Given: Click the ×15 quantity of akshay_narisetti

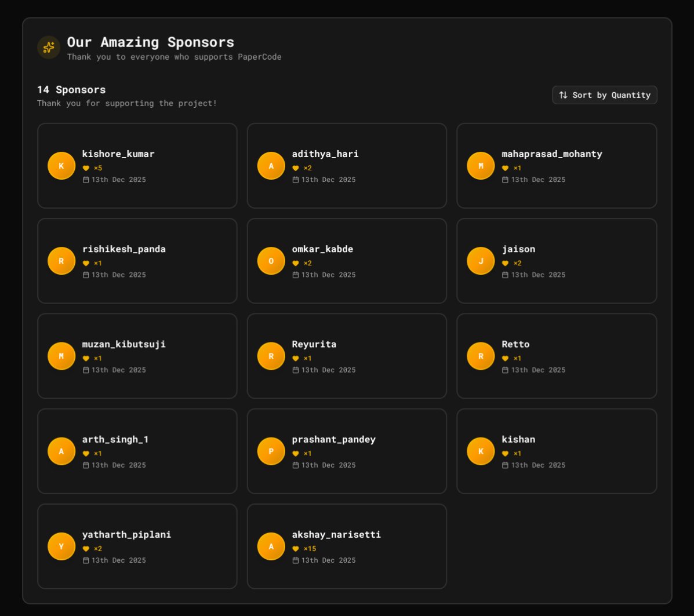Looking at the screenshot, I should pos(310,549).
